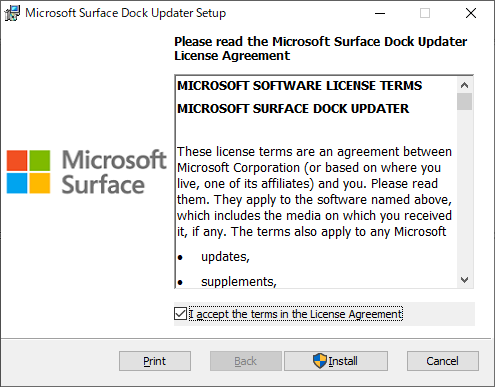Click the MICROSOFT SOFTWARE LICENSE TERMS heading
The width and height of the screenshot is (495, 387).
tap(299, 86)
